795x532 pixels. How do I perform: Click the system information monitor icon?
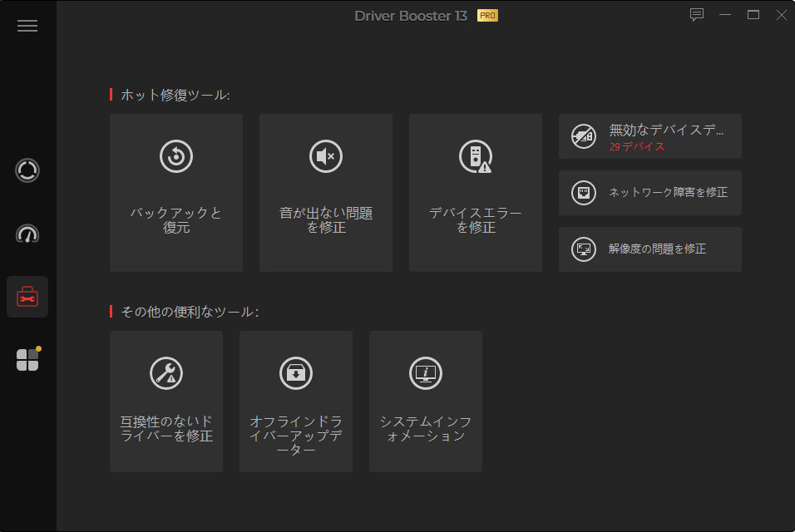[426, 373]
